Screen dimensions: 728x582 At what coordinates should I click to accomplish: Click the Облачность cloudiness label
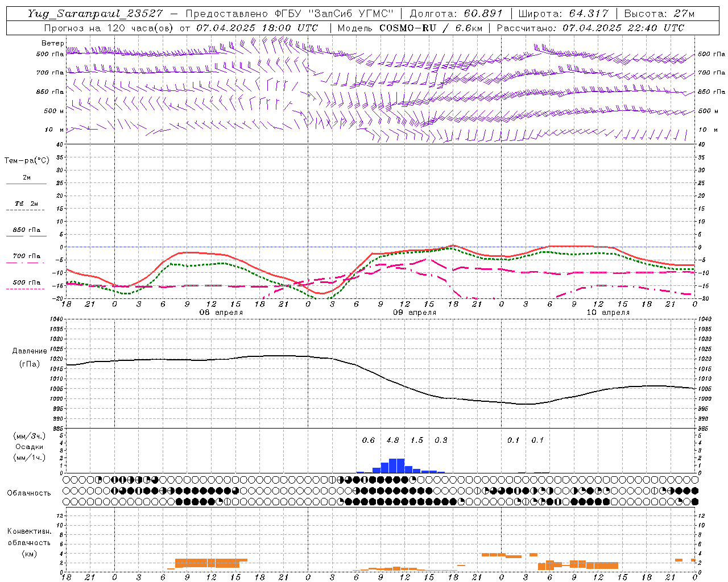tap(29, 493)
